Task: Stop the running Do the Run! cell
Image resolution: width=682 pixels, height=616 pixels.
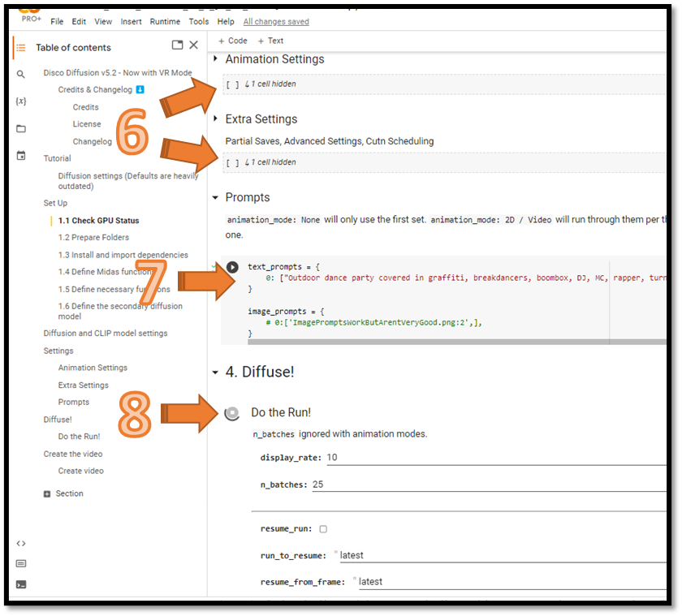Action: (232, 413)
